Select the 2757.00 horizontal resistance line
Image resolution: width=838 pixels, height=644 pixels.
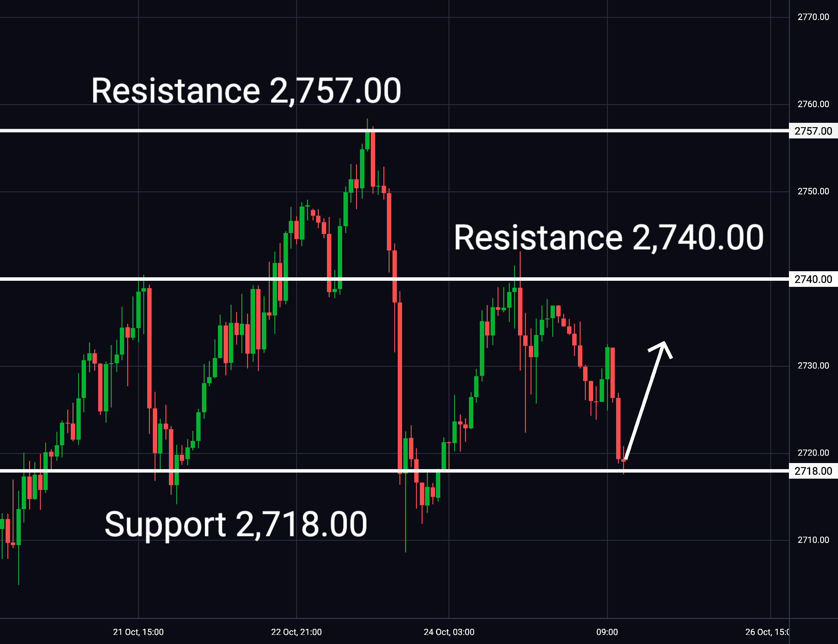click(x=394, y=131)
